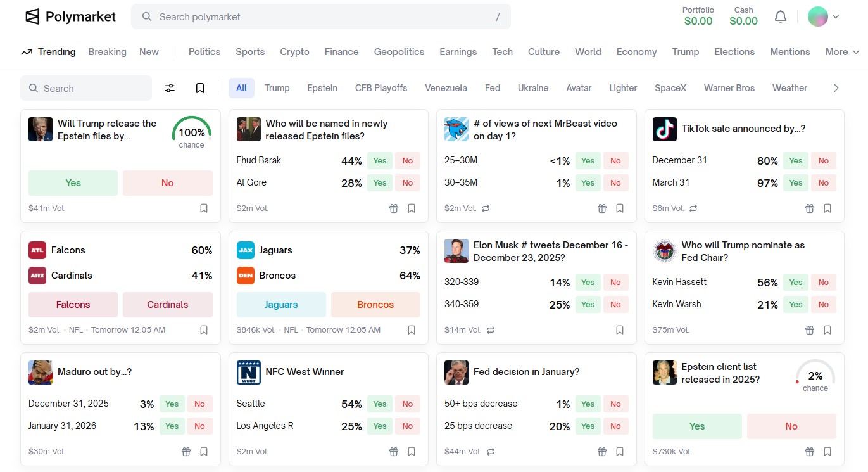Bookmark the Falcons vs Cardinals market
868x472 pixels.
point(204,330)
